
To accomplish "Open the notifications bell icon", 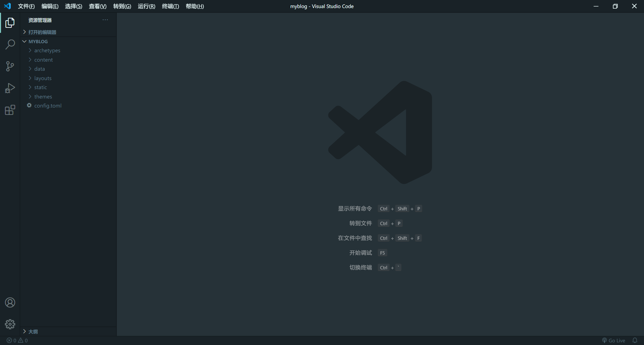I will (x=635, y=340).
